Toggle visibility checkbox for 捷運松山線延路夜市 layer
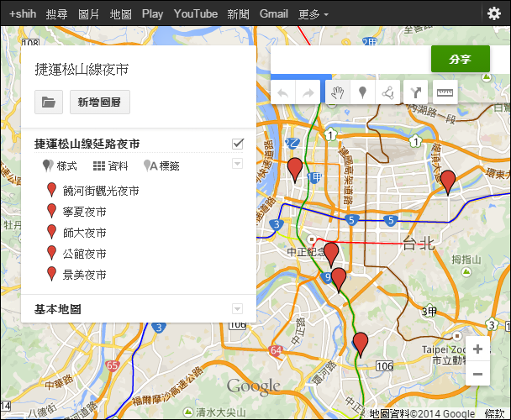511x420 pixels. [238, 144]
